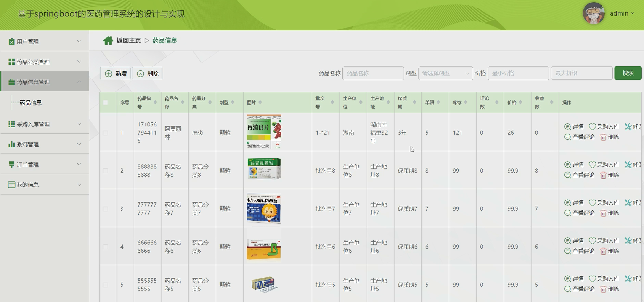
Task: Click the 我的信息 card icon
Action: [x=11, y=185]
